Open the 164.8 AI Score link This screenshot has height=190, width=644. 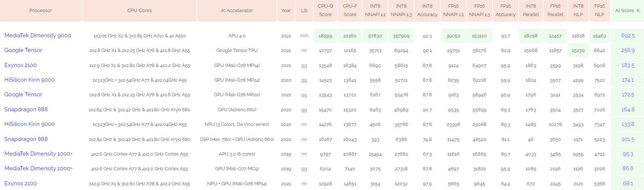click(628, 109)
